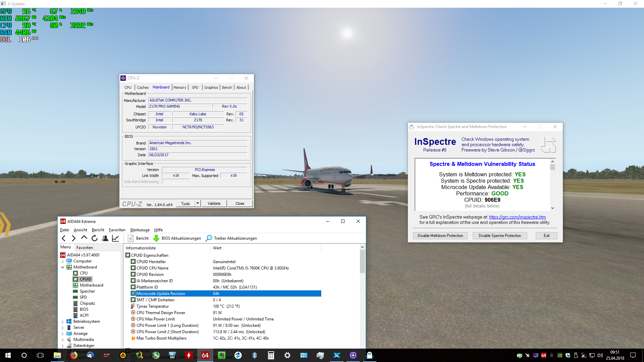Click the AIDA64 back arrow icon
Screen dimensions: 644x362
(64, 238)
